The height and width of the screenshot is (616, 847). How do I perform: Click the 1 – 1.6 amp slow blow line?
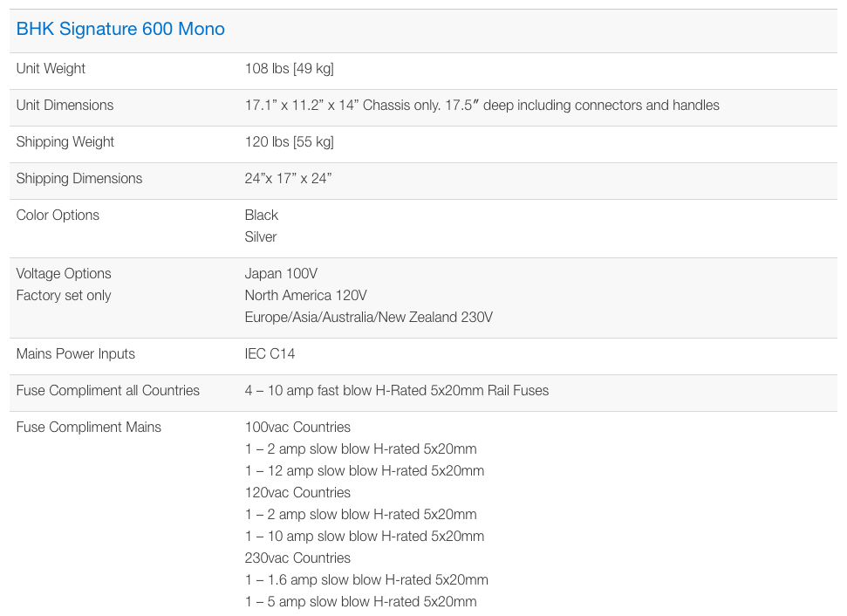pos(366,580)
